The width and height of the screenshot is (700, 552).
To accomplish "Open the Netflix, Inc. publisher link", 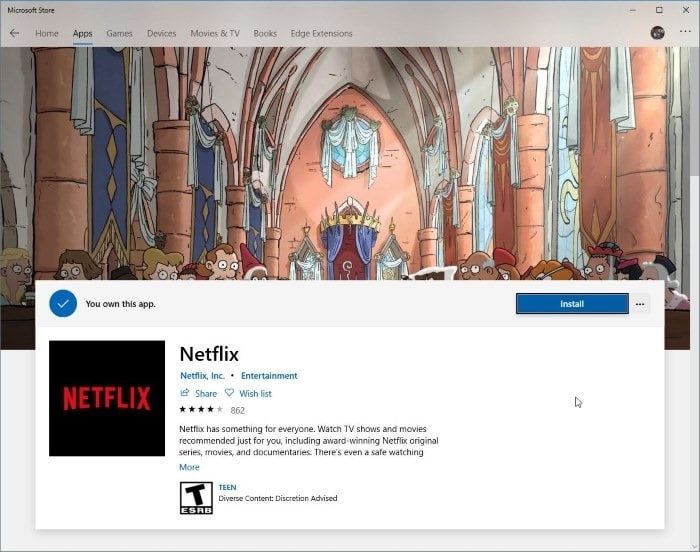I will [x=202, y=376].
